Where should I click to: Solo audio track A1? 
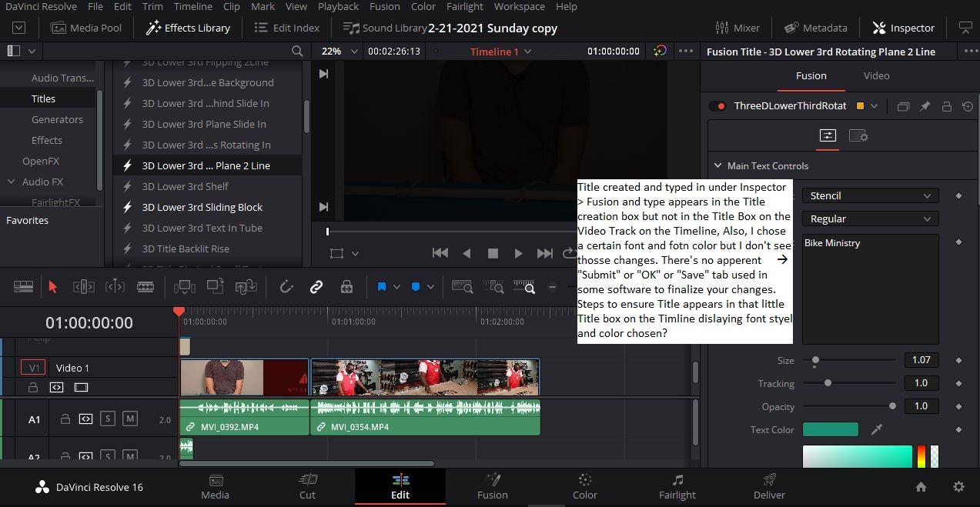click(x=108, y=419)
